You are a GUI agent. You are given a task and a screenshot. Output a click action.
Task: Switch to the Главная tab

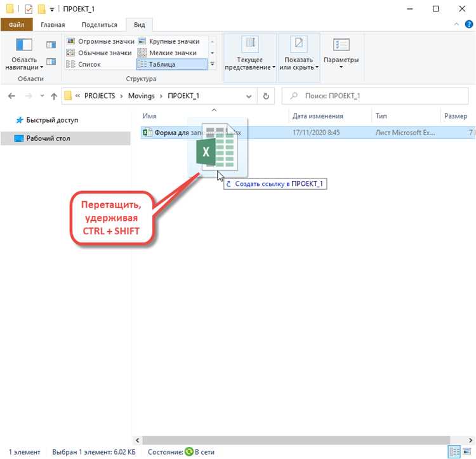pyautogui.click(x=53, y=25)
